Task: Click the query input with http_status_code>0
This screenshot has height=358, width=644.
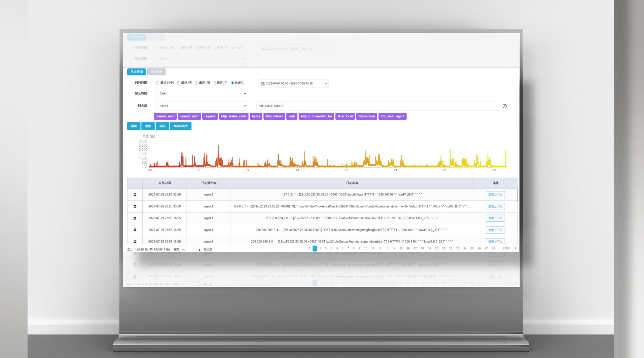Action: [378, 106]
